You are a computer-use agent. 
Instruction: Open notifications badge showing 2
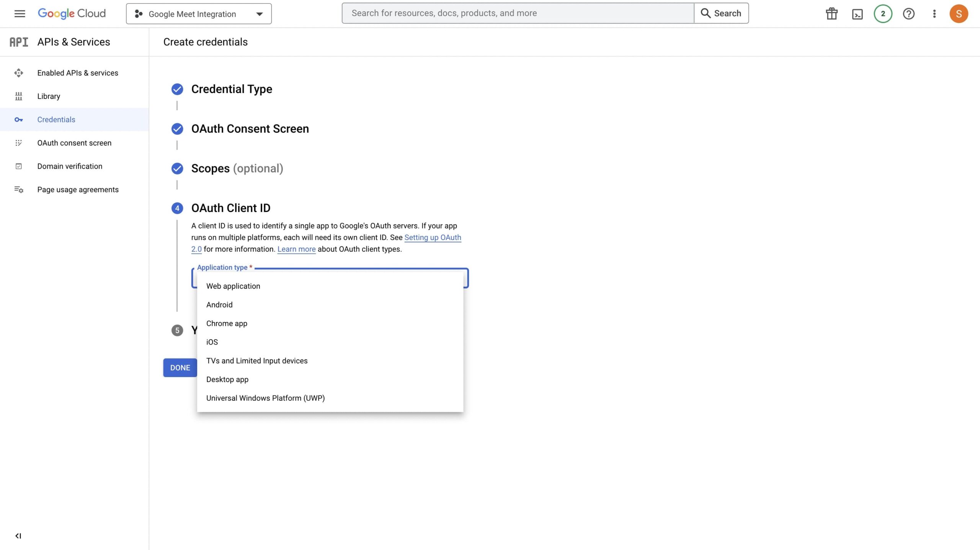tap(883, 14)
